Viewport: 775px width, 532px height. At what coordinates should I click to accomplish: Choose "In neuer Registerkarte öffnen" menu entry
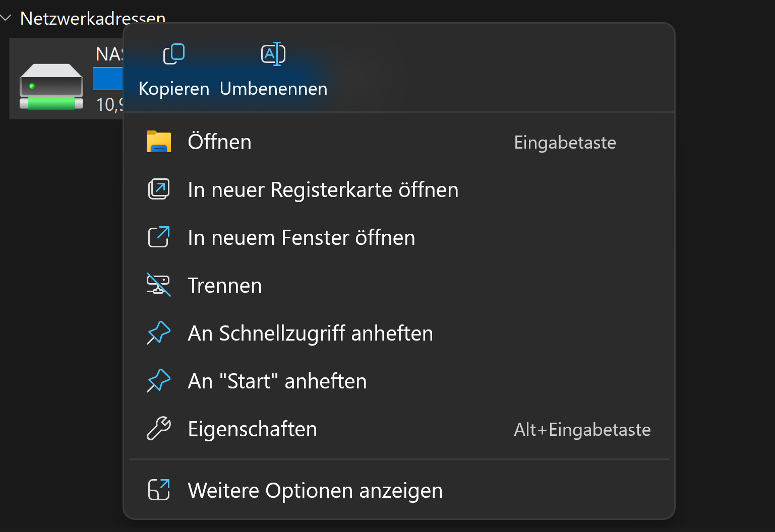(x=323, y=190)
